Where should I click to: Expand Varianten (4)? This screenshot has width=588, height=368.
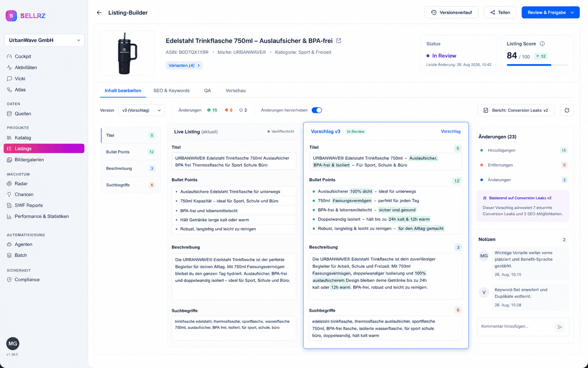[184, 65]
